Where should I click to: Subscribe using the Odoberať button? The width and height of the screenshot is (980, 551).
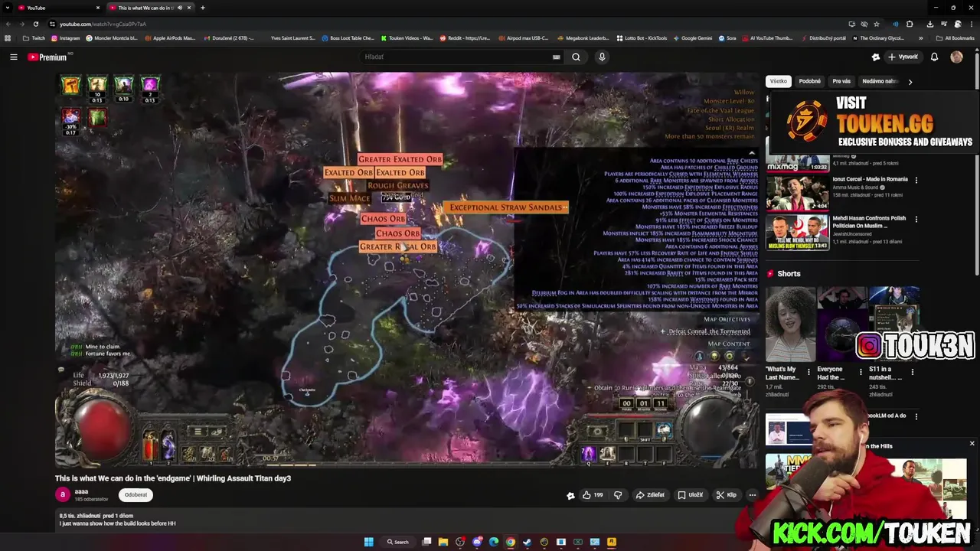136,494
